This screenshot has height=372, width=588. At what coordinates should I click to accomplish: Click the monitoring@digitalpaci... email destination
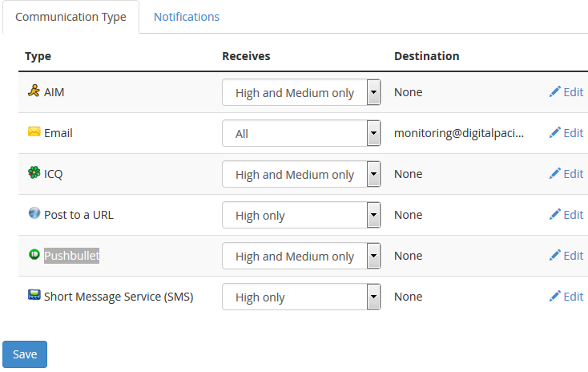459,133
